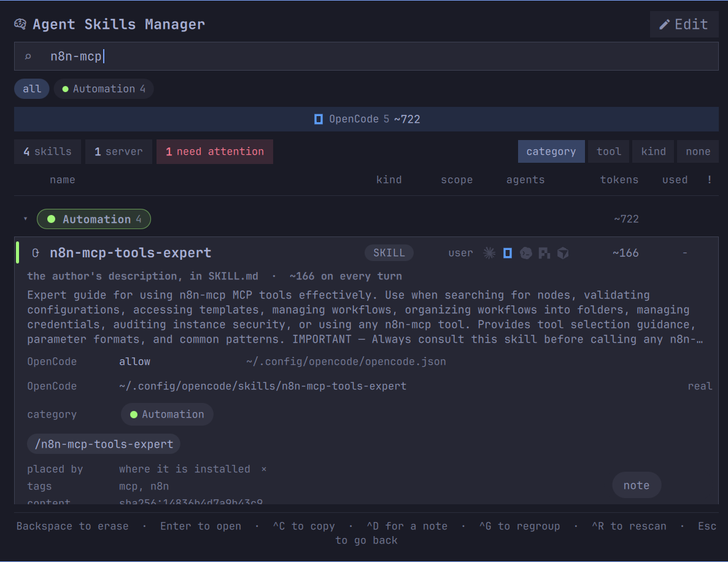Screen dimensions: 728x562
Task: Click the brain logo beside Agent Skills Manager
Action: tap(20, 24)
